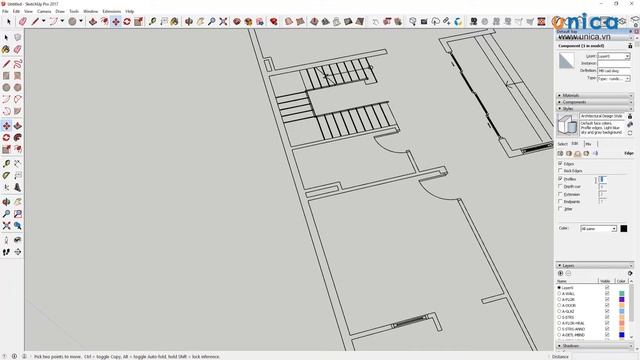This screenshot has height=360, width=640.
Task: Enable the Extension checkbox
Action: 560,194
